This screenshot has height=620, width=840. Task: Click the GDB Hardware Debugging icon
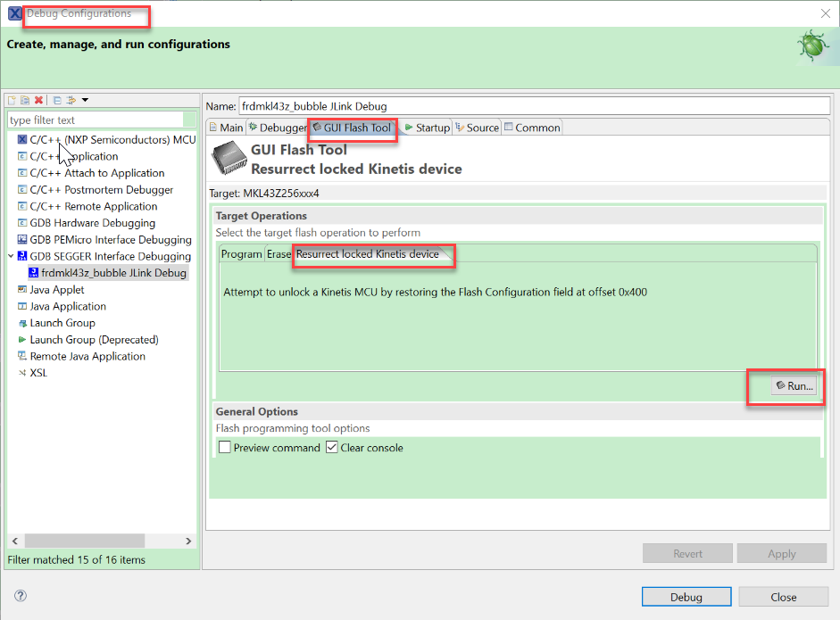click(22, 223)
